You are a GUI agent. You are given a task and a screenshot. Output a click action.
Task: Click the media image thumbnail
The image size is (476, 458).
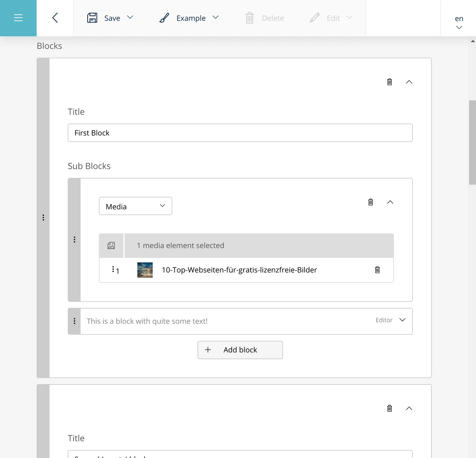coord(145,270)
